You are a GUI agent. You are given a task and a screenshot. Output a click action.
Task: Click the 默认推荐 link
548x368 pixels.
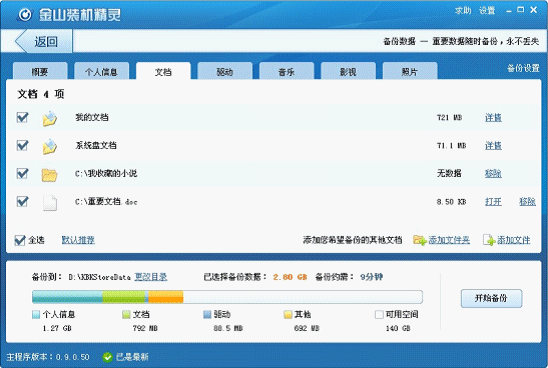[78, 240]
